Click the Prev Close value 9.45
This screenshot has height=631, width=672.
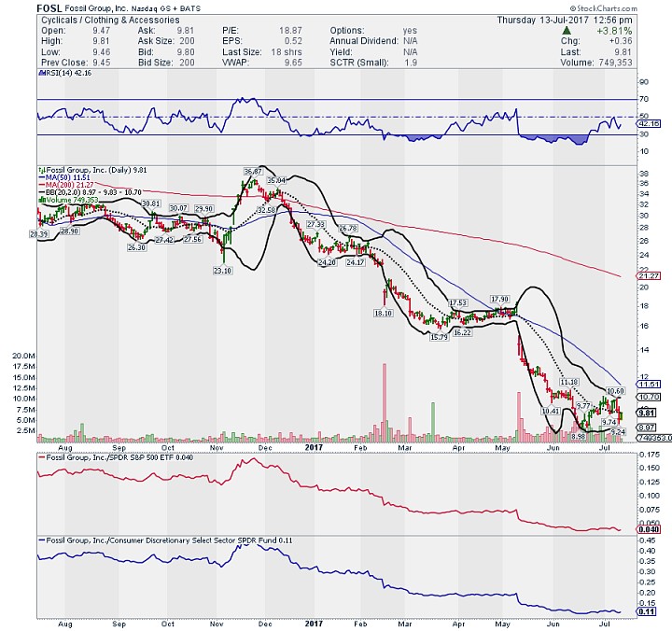(x=101, y=63)
